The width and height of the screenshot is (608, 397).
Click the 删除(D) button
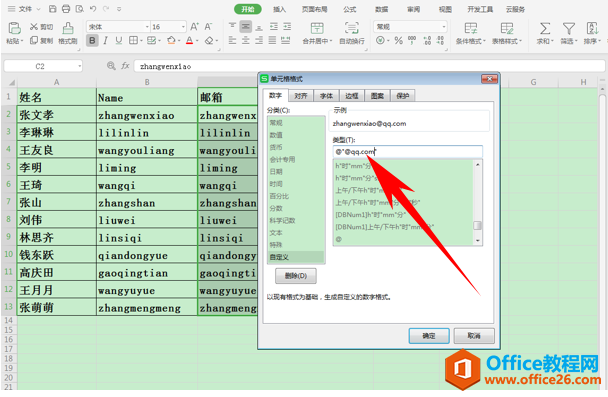(x=296, y=276)
